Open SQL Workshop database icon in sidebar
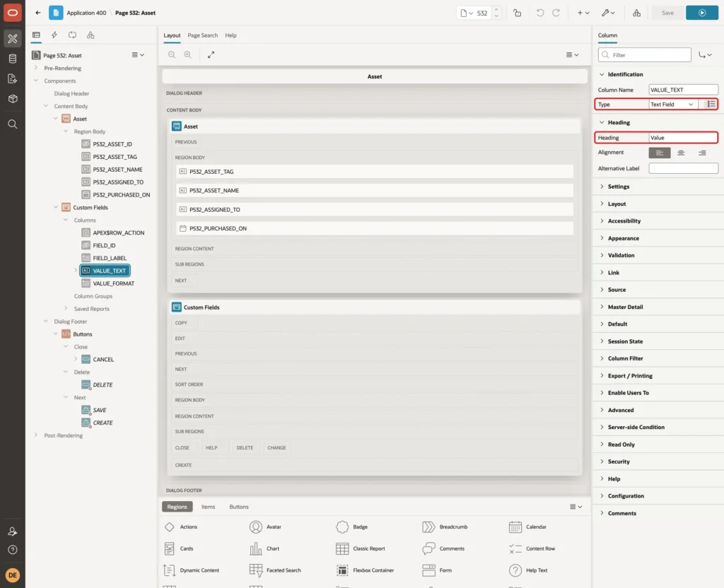The image size is (724, 588). click(x=13, y=59)
